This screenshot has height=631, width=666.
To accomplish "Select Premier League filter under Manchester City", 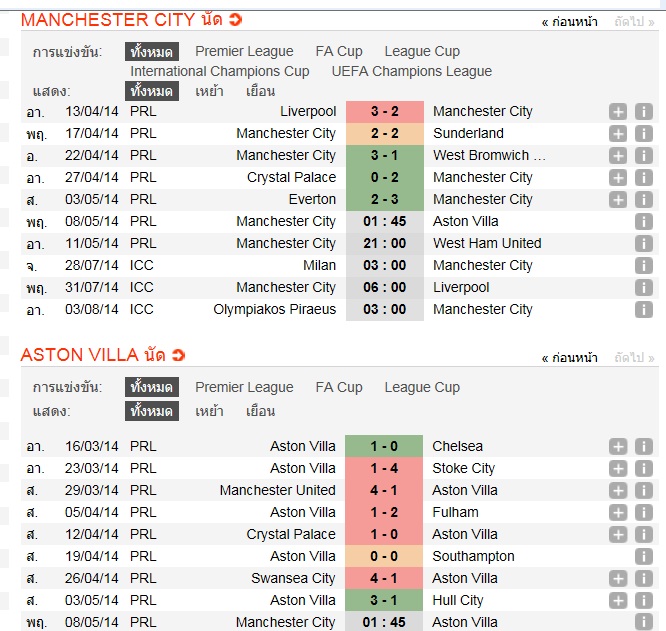I will (244, 51).
